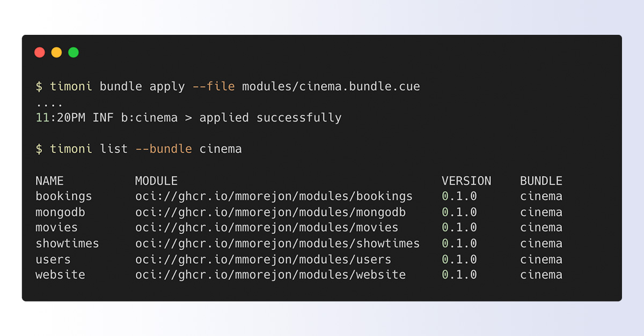Click version 0.1.0 in the website row
Screen dimensions: 644x336
tap(459, 275)
